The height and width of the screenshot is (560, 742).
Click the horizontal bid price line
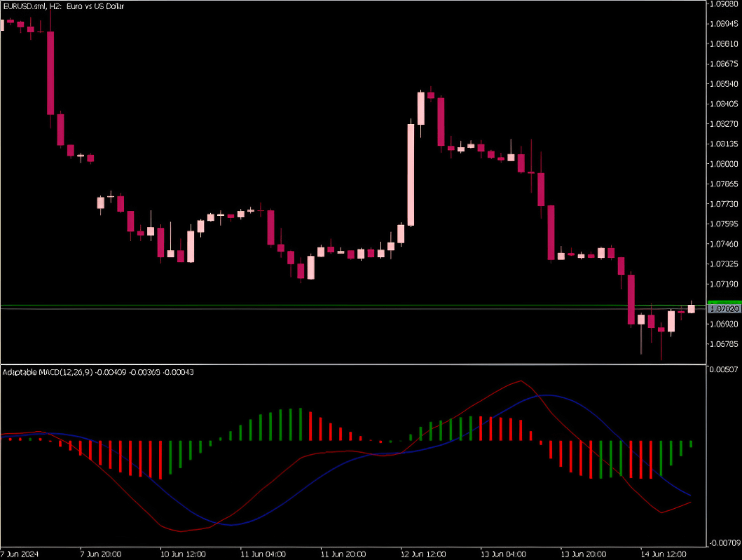350,309
